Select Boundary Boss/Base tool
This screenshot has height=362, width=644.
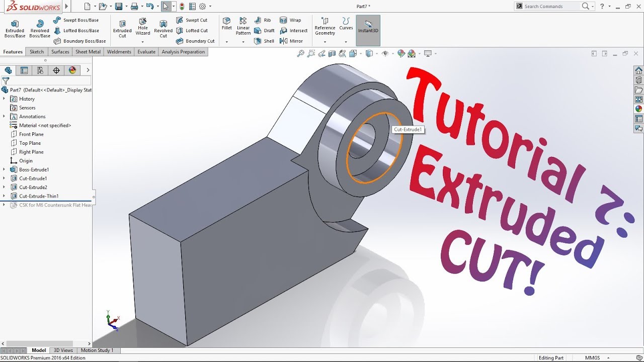pyautogui.click(x=79, y=41)
